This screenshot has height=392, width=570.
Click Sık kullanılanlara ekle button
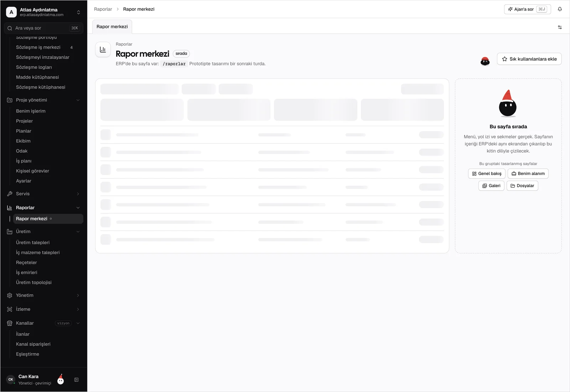tap(529, 59)
